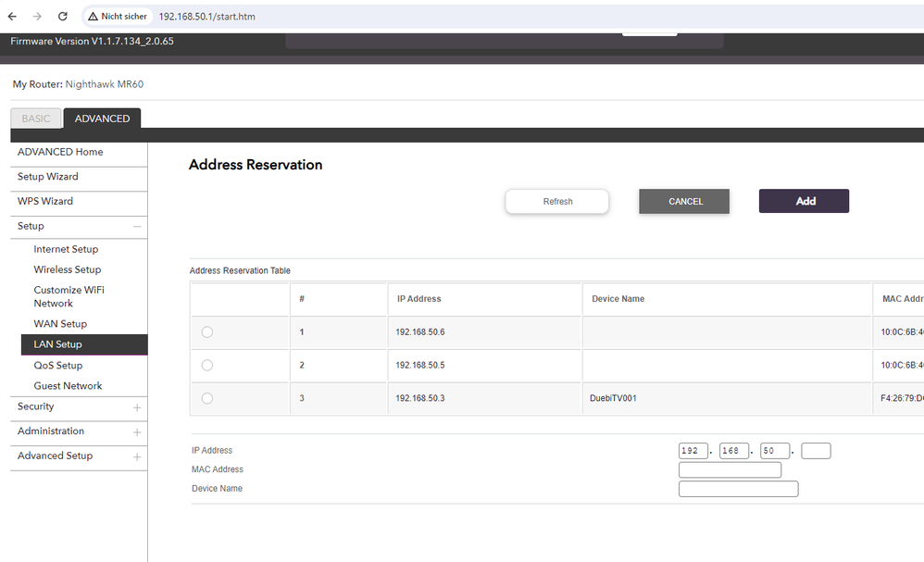Viewport: 924px width, 562px height.
Task: Click the Refresh button
Action: [x=556, y=201]
